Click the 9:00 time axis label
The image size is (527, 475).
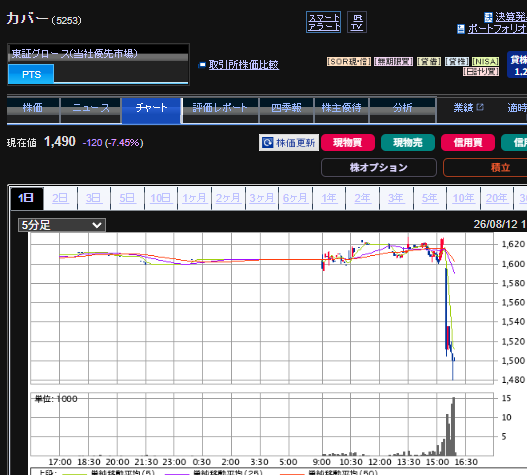click(321, 462)
